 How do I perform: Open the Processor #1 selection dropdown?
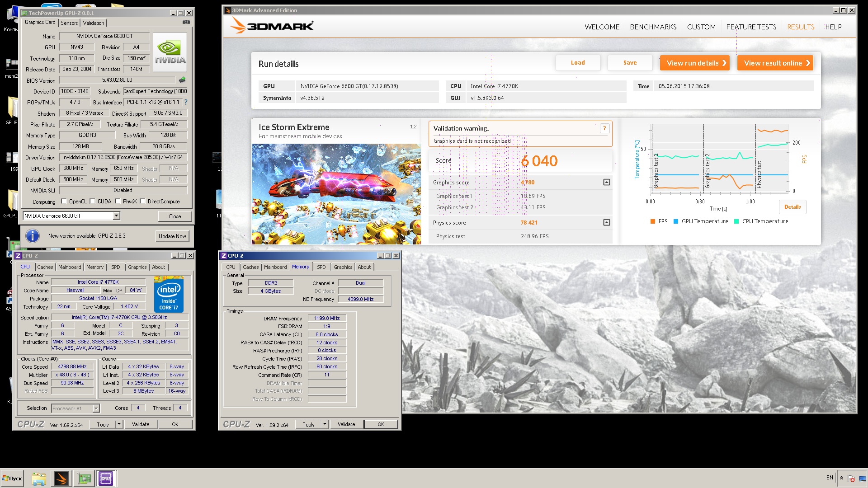pos(96,408)
